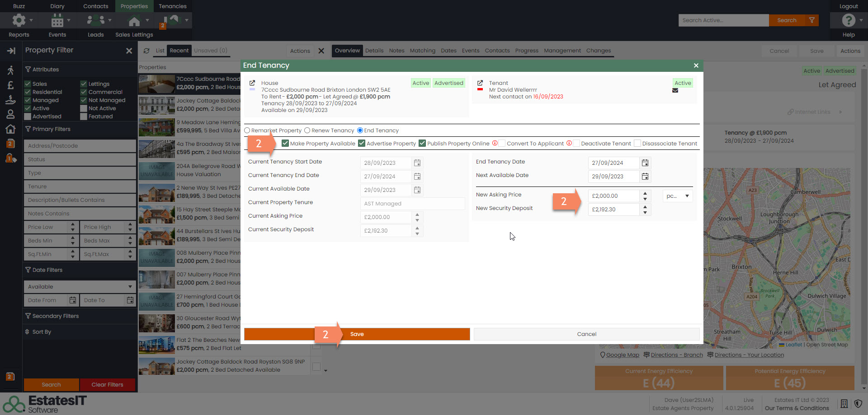The image size is (868, 415).
Task: Click Clear Filters button
Action: click(x=107, y=385)
